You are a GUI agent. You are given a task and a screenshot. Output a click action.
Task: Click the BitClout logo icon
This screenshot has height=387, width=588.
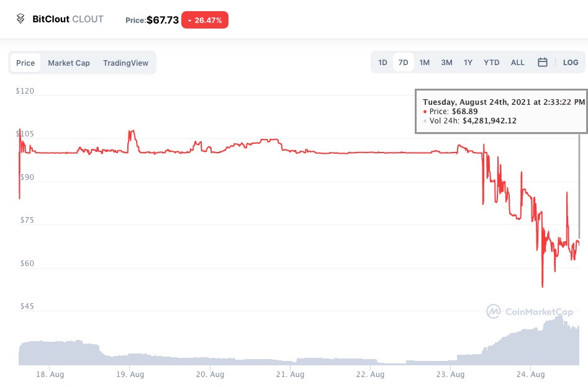click(20, 19)
